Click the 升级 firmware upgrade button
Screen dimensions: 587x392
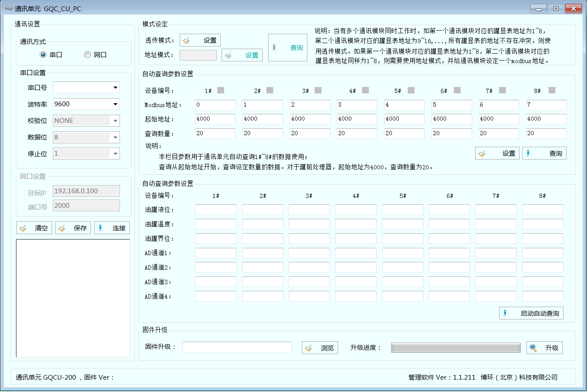point(544,348)
